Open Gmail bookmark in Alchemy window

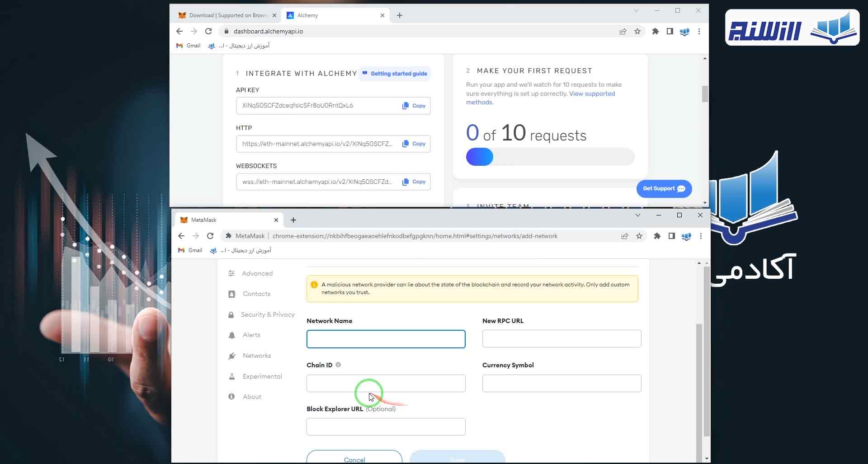click(189, 46)
